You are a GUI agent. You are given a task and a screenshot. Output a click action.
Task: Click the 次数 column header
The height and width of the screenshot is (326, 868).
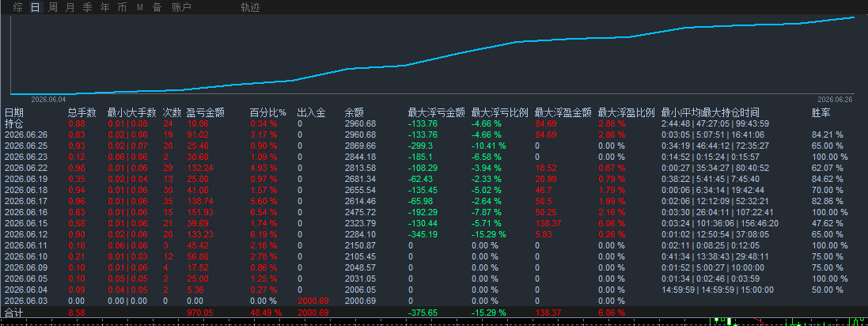coord(172,113)
